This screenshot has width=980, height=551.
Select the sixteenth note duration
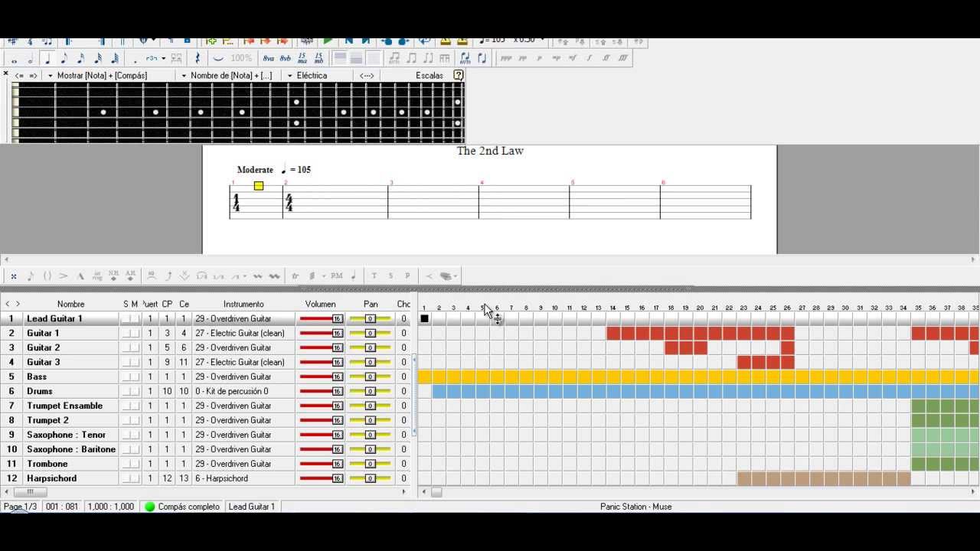coord(81,59)
